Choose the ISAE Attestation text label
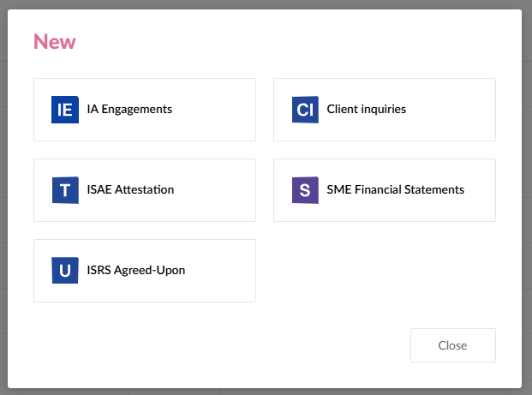The height and width of the screenshot is (395, 532). 130,190
